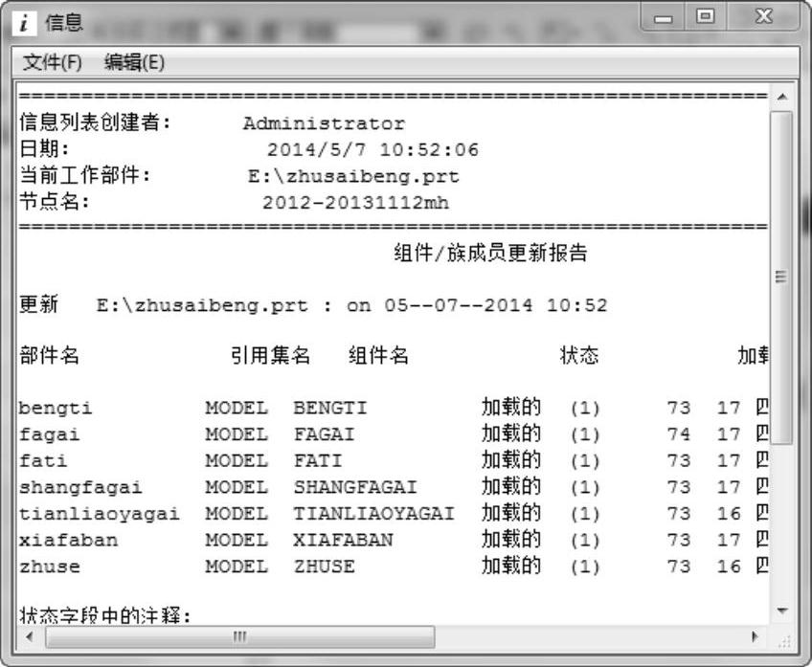The width and height of the screenshot is (812, 667).
Task: Click the value '16' in the tianliaoyagai row
Action: coord(729,513)
